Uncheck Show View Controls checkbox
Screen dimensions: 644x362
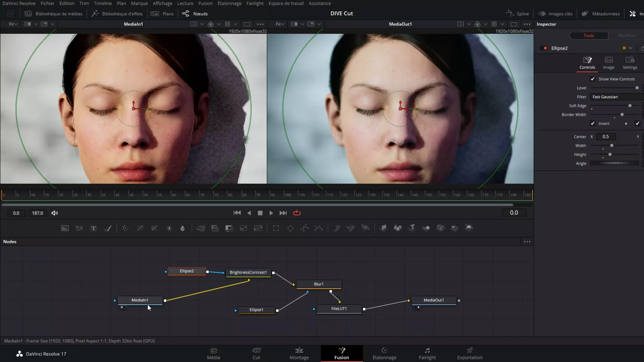pyautogui.click(x=593, y=79)
